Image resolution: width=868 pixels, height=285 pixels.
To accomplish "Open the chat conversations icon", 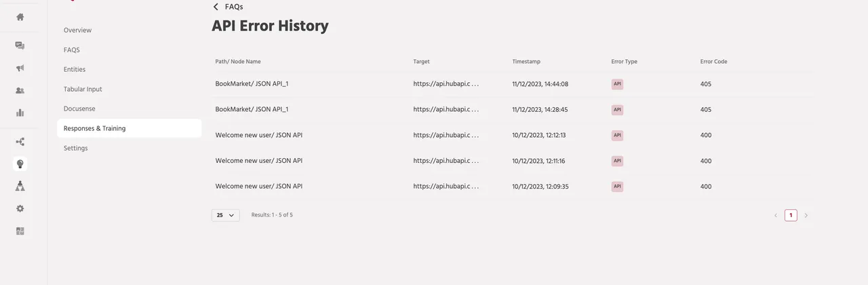I will click(20, 46).
